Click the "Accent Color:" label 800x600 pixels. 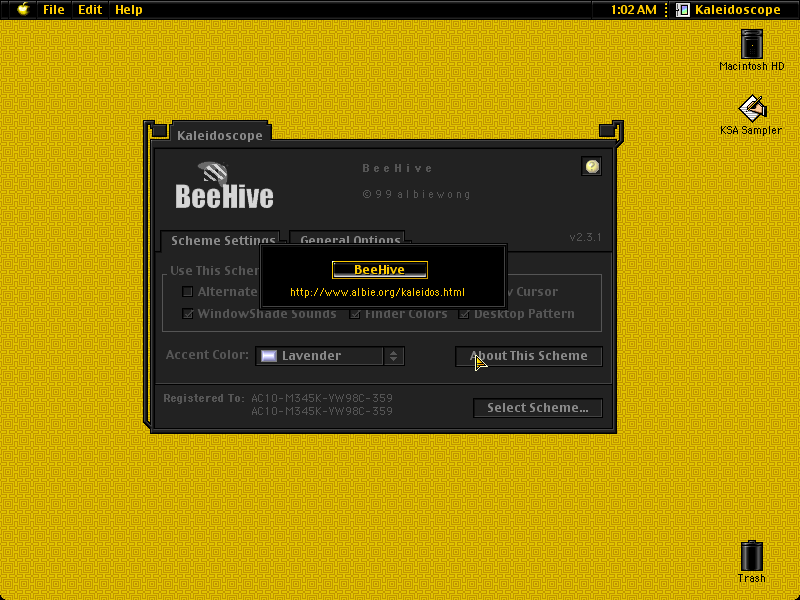pos(207,355)
